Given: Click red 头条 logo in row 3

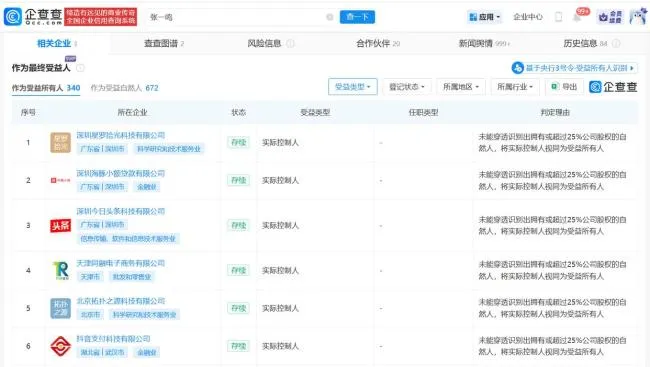Looking at the screenshot, I should click(61, 226).
